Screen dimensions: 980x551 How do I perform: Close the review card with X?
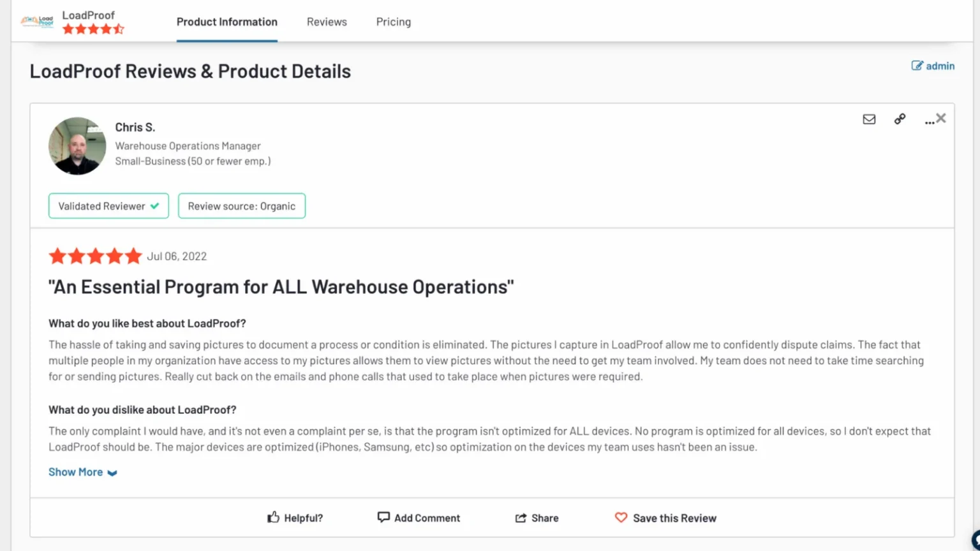tap(941, 118)
